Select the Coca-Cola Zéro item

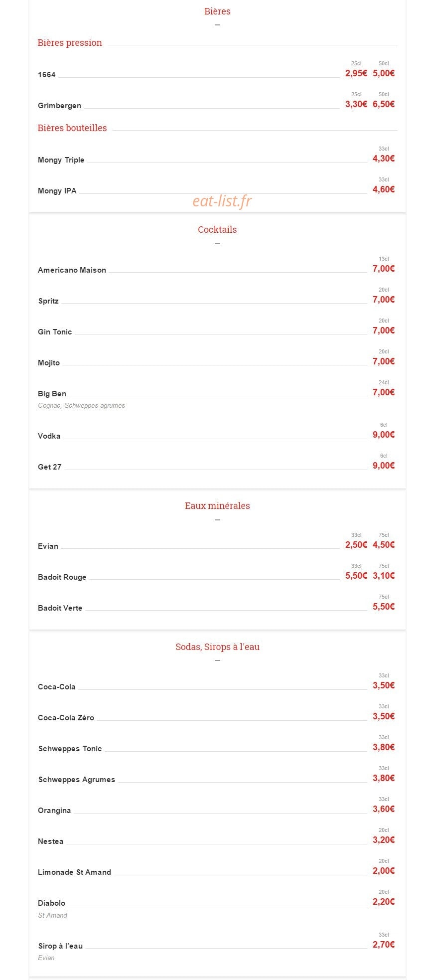[66, 718]
